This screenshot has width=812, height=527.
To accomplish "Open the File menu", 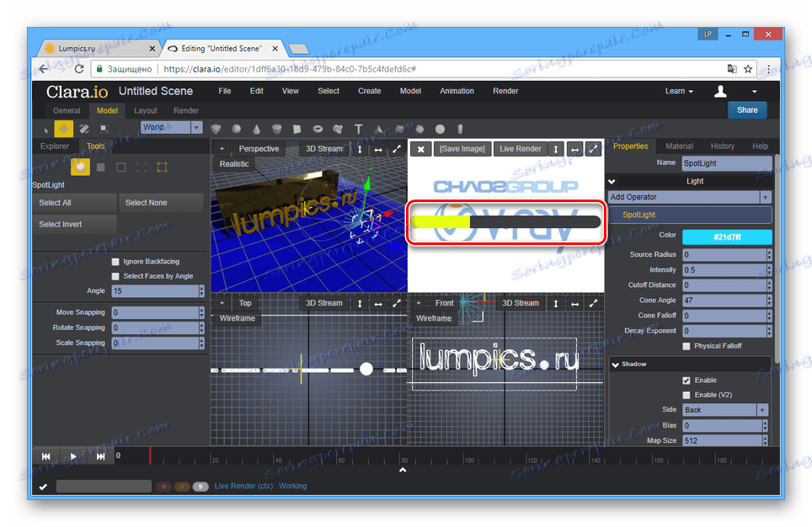I will coord(224,91).
